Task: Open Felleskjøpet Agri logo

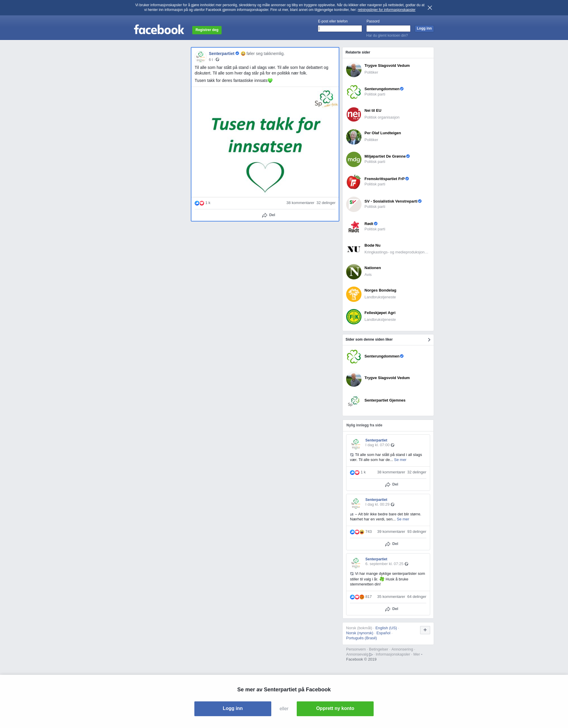Action: pyautogui.click(x=354, y=317)
